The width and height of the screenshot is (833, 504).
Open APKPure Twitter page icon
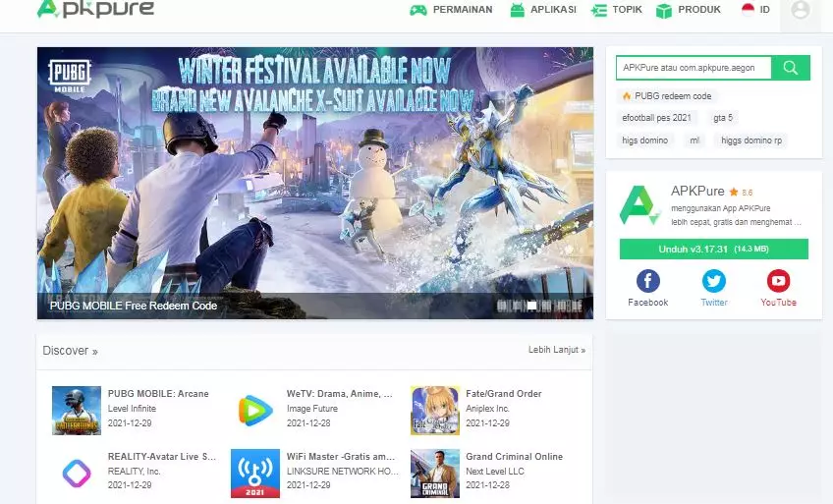click(x=713, y=282)
